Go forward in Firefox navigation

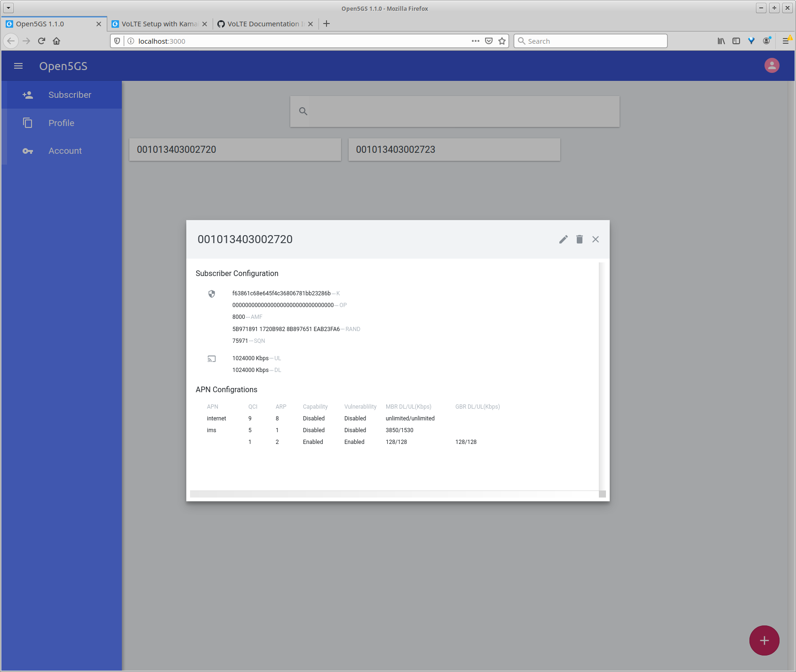(26, 41)
